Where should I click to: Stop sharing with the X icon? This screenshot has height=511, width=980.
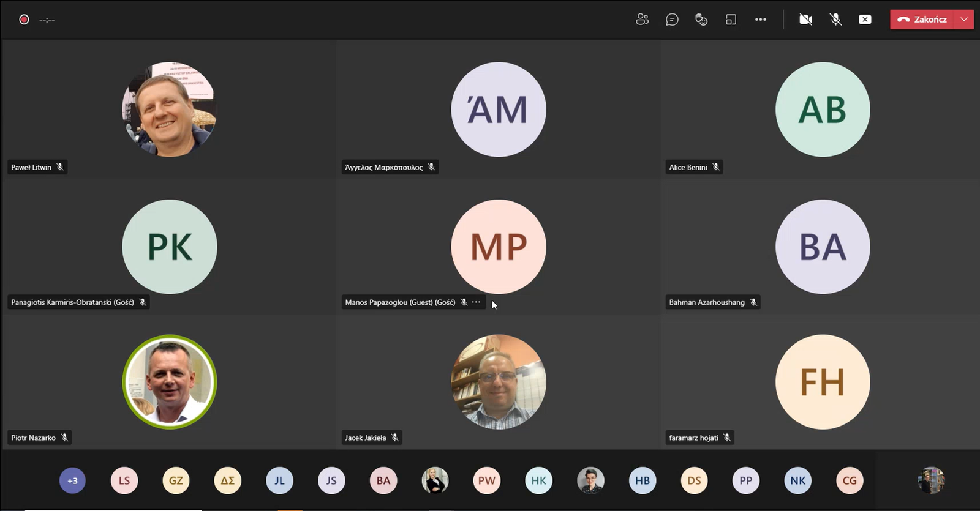point(865,20)
